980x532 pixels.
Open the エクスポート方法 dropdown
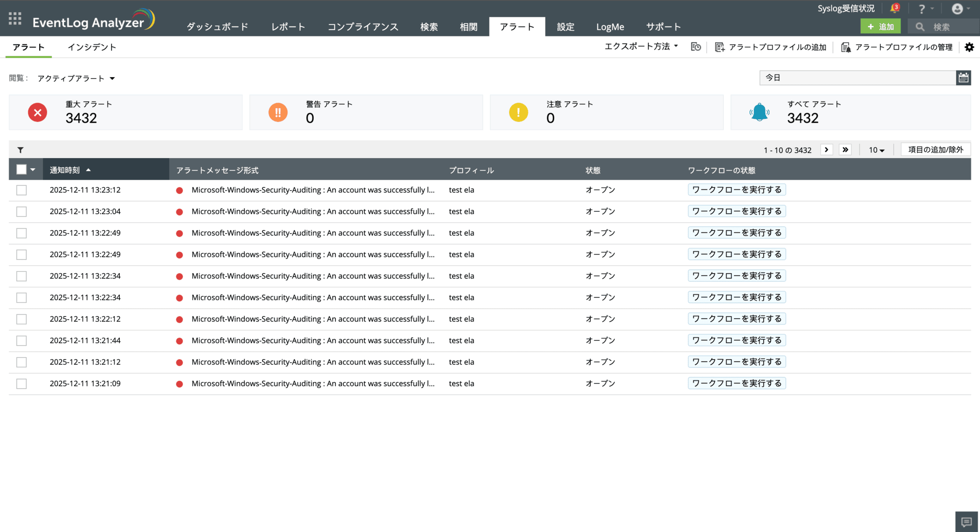click(x=641, y=46)
